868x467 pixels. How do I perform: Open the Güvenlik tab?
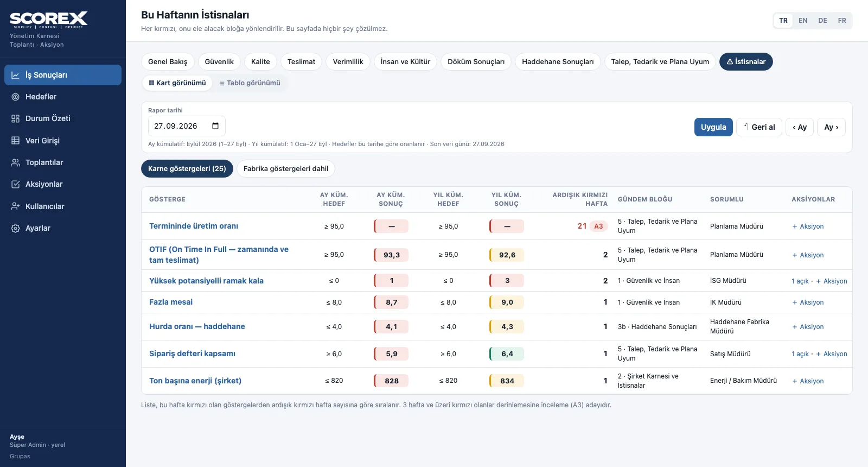219,62
